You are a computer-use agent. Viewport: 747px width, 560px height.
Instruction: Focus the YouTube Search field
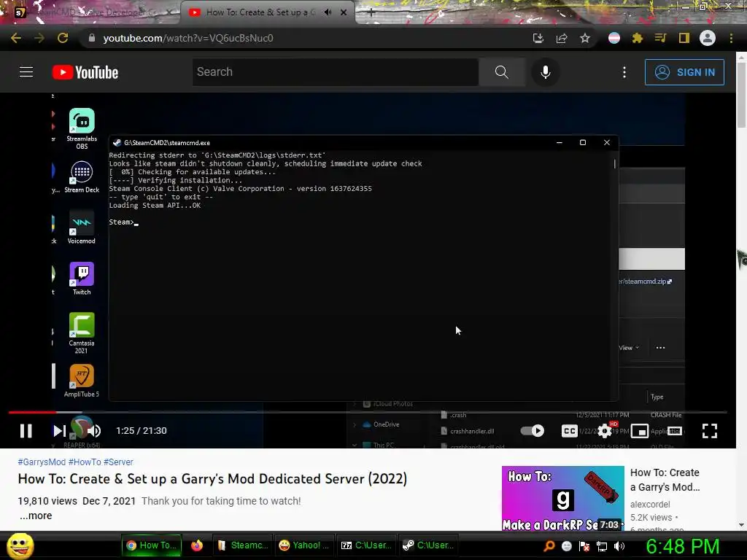click(x=336, y=72)
